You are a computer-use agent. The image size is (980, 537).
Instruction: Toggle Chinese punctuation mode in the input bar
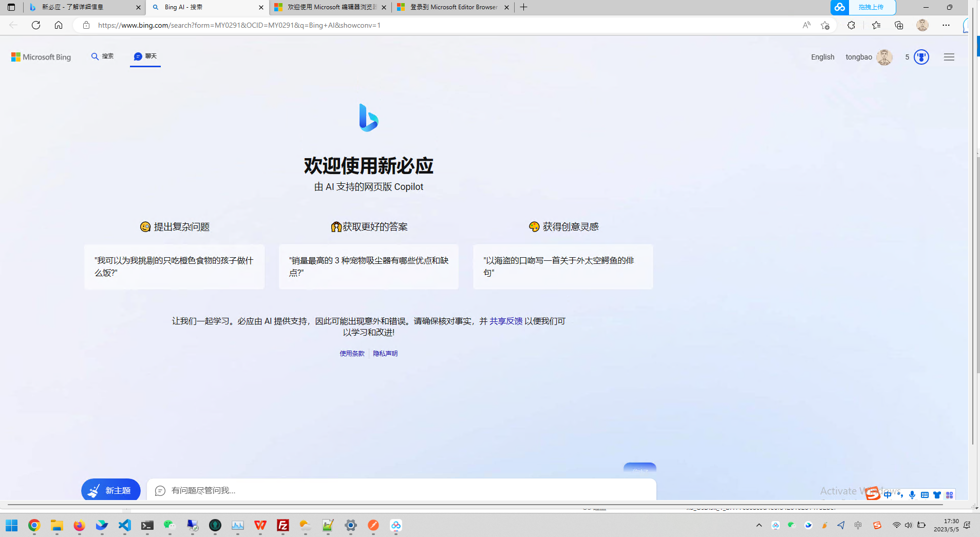click(900, 494)
